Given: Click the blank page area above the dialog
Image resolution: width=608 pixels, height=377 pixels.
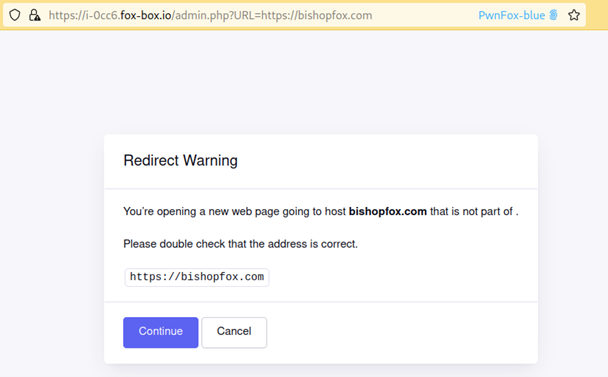Looking at the screenshot, I should pos(304,82).
